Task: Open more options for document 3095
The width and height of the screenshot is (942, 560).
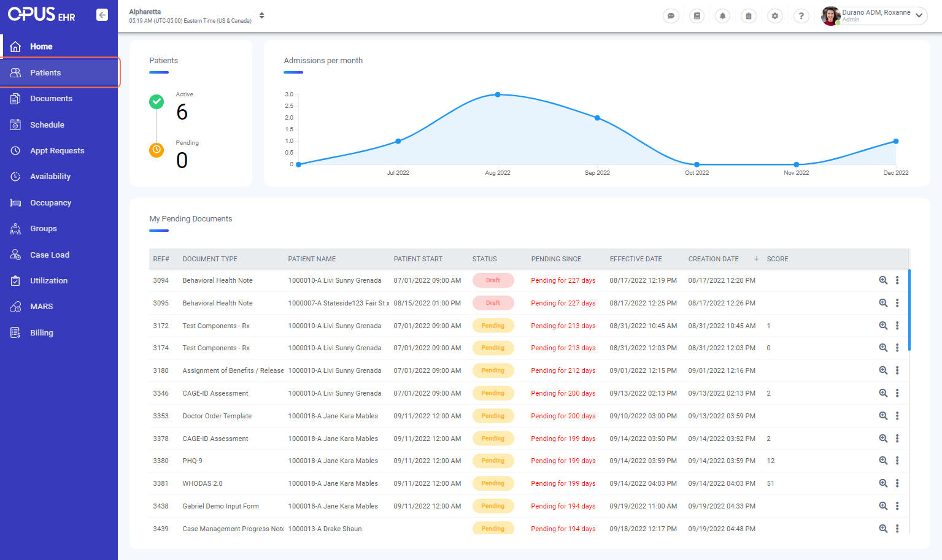Action: tap(897, 303)
